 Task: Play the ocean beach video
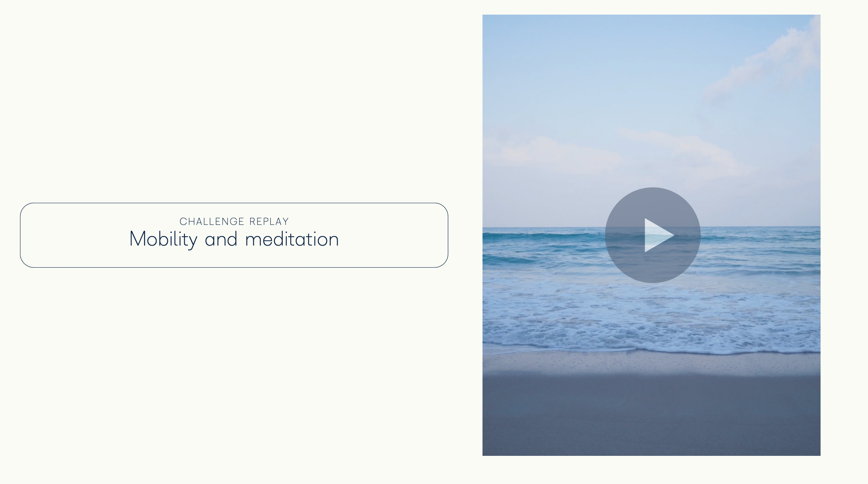(653, 235)
